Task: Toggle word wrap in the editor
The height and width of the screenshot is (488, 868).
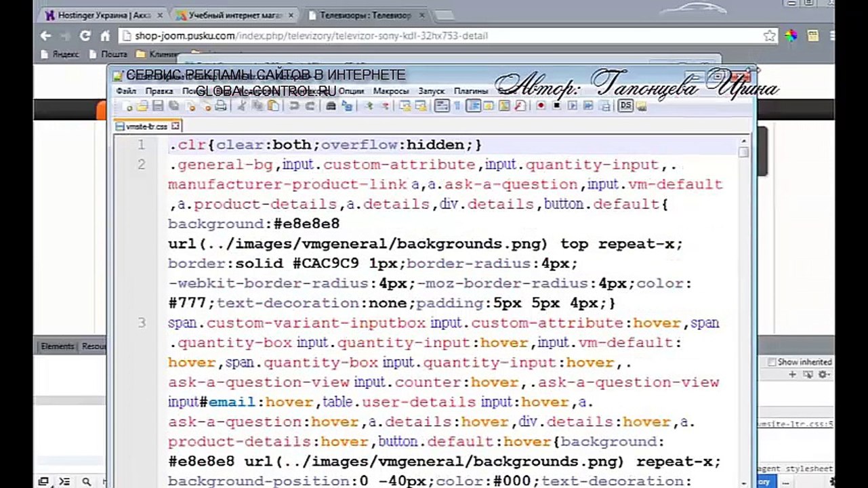Action: (442, 106)
